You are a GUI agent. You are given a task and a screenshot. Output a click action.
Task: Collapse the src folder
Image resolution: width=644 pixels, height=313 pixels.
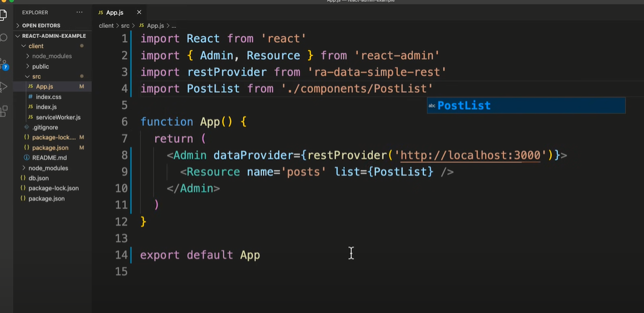(x=36, y=76)
